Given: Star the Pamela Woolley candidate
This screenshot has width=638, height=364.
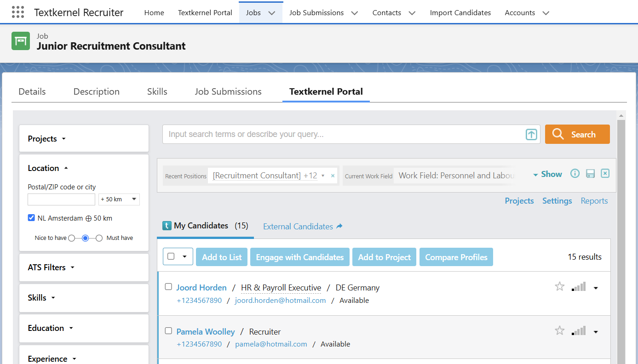Looking at the screenshot, I should pos(559,330).
